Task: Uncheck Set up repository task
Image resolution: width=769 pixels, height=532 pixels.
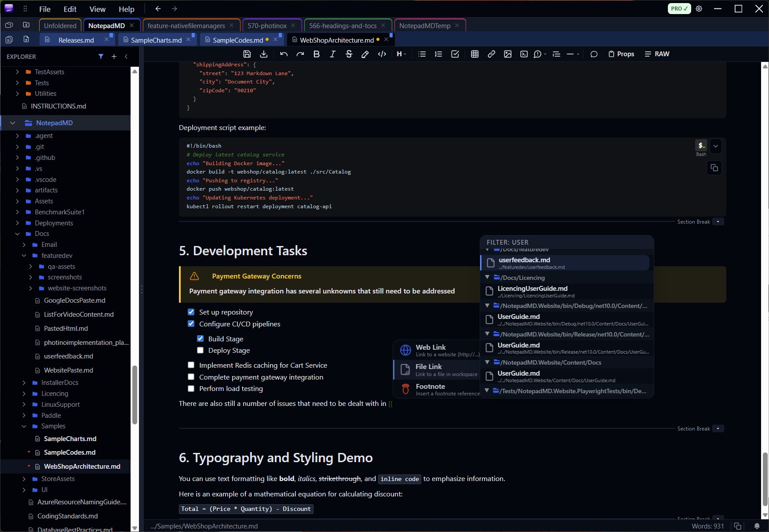Action: 191,312
